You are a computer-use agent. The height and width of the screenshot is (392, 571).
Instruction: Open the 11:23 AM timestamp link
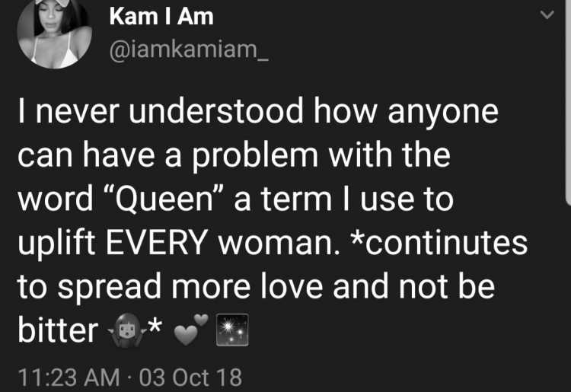pyautogui.click(x=69, y=377)
